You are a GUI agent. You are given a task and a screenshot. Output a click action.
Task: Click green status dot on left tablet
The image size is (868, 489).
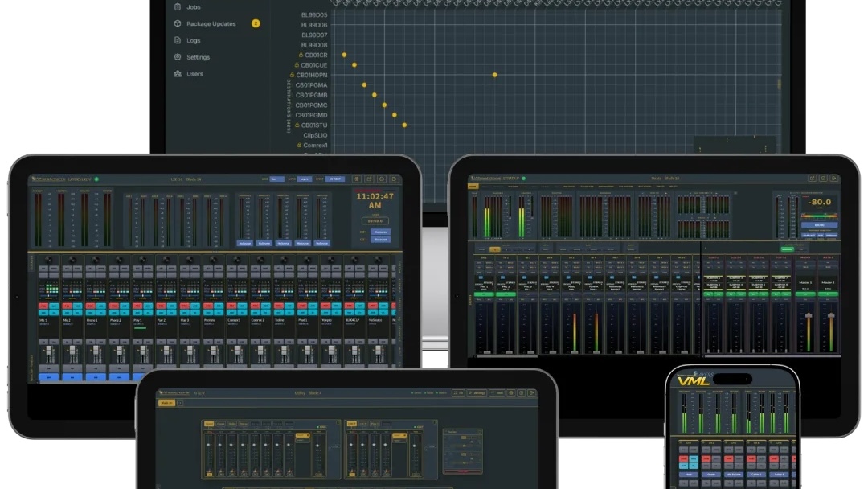pyautogui.click(x=96, y=179)
